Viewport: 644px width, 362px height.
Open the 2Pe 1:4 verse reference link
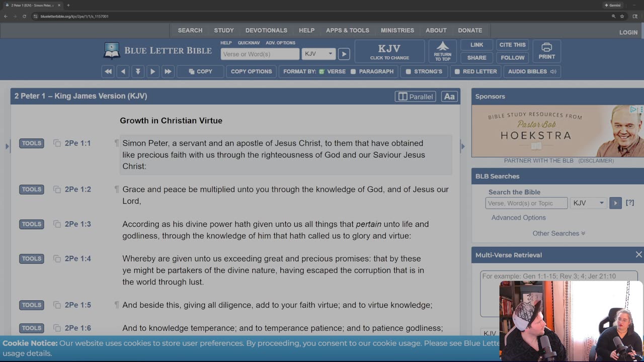(x=78, y=259)
